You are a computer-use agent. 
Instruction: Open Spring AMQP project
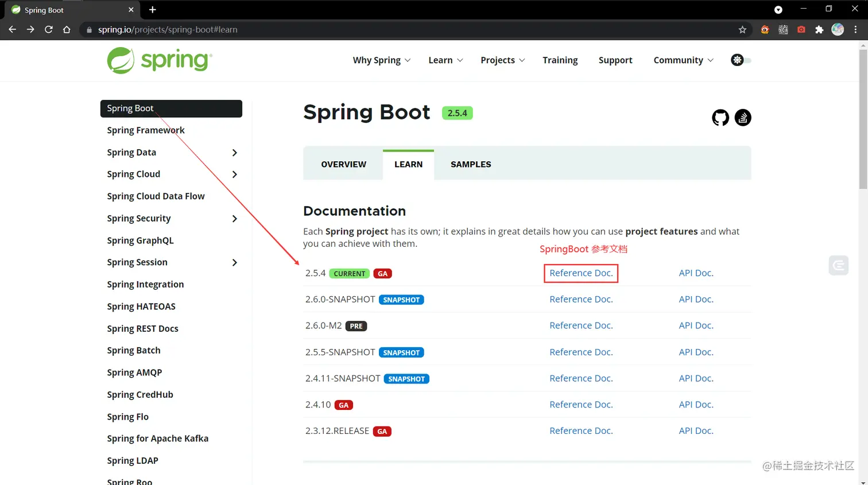tap(134, 373)
